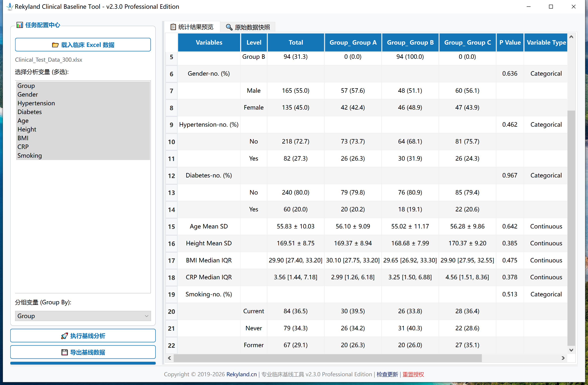Click the clipboard icon on results preview tab
This screenshot has width=588, height=385.
(x=173, y=27)
